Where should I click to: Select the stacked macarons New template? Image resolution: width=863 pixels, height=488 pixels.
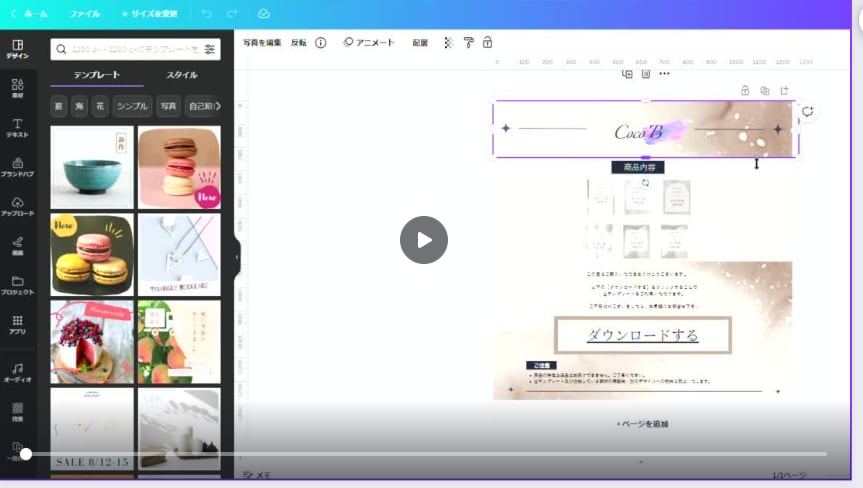pyautogui.click(x=179, y=167)
